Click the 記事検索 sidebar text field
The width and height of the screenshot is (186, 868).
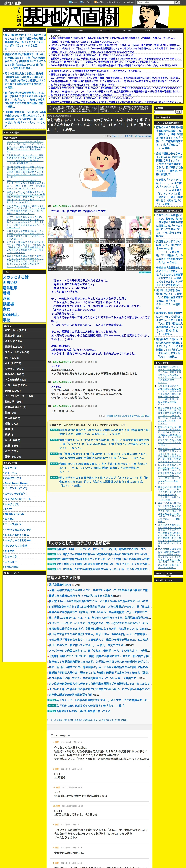tap(164, 112)
